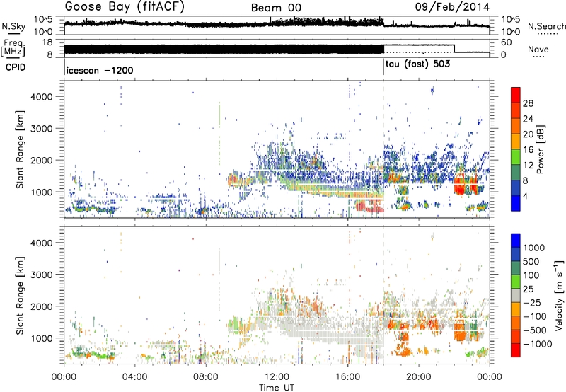This screenshot has width=566, height=392.
Task: Click the '28' Power colorbar tick label
Action: click(x=528, y=103)
